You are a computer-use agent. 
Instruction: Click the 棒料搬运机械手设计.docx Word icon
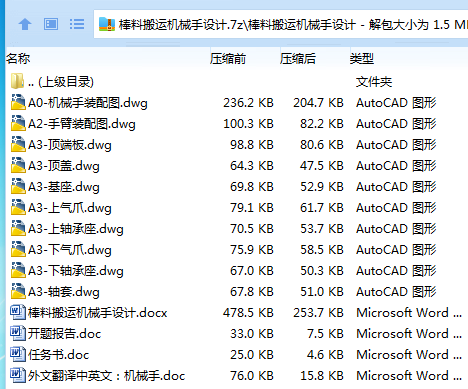point(18,312)
